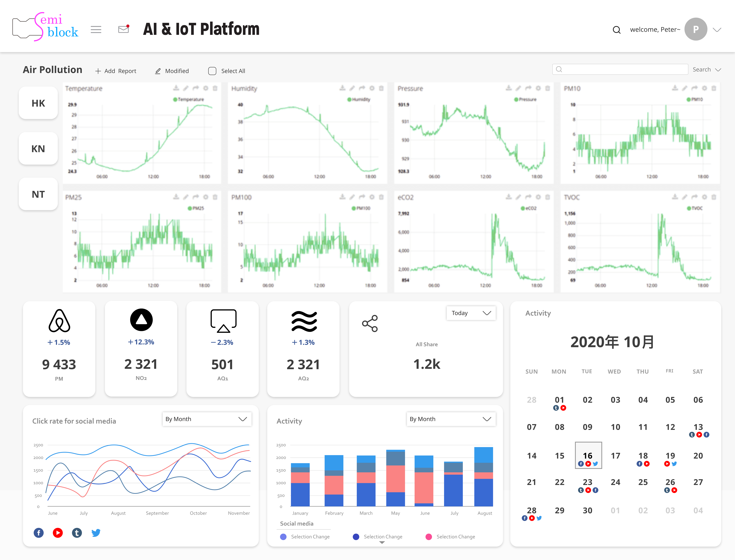Image resolution: width=735 pixels, height=560 pixels.
Task: Edit the TVOC chart with pencil icon
Action: 685,197
